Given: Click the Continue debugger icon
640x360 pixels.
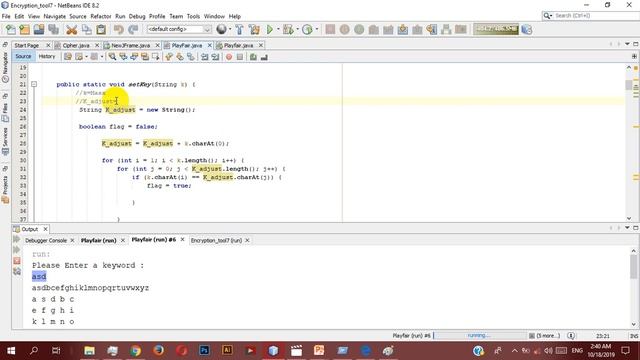Looking at the screenshot, I should coord(359,29).
